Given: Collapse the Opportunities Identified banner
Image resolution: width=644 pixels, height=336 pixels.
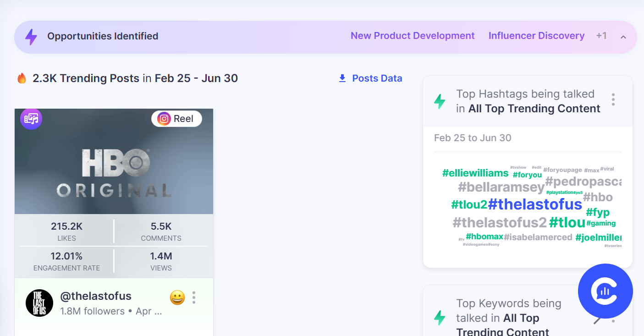Looking at the screenshot, I should pos(623,37).
